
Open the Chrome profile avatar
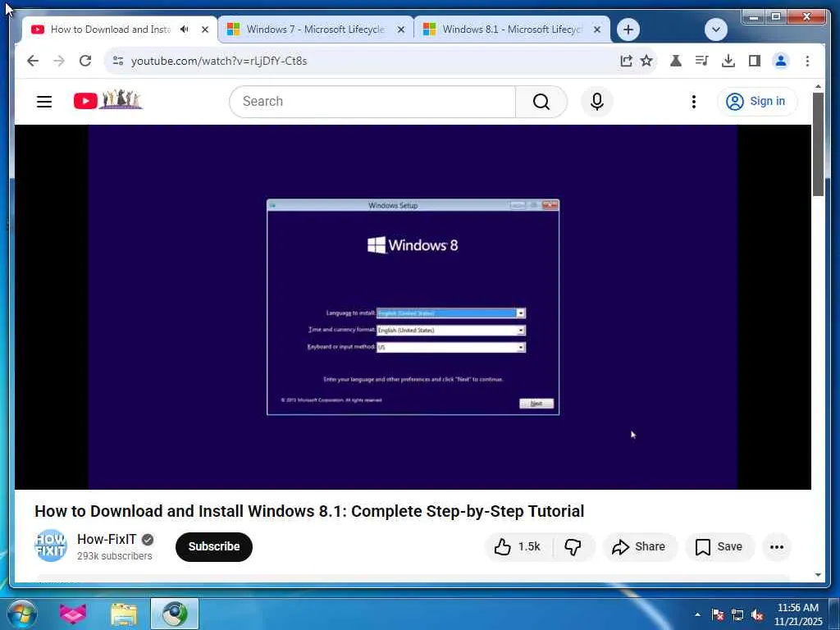pos(781,61)
